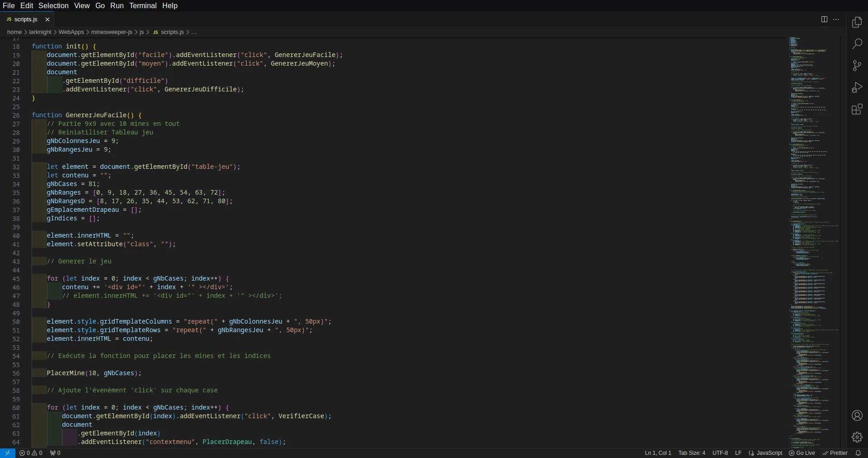
Task: Click 'GenererJeuDifficile' on line 23
Action: coord(200,89)
